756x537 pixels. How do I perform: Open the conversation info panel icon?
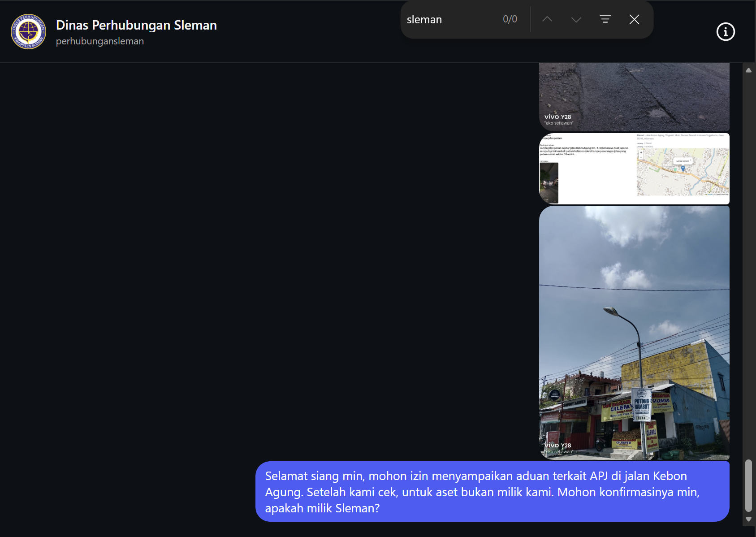pos(726,32)
